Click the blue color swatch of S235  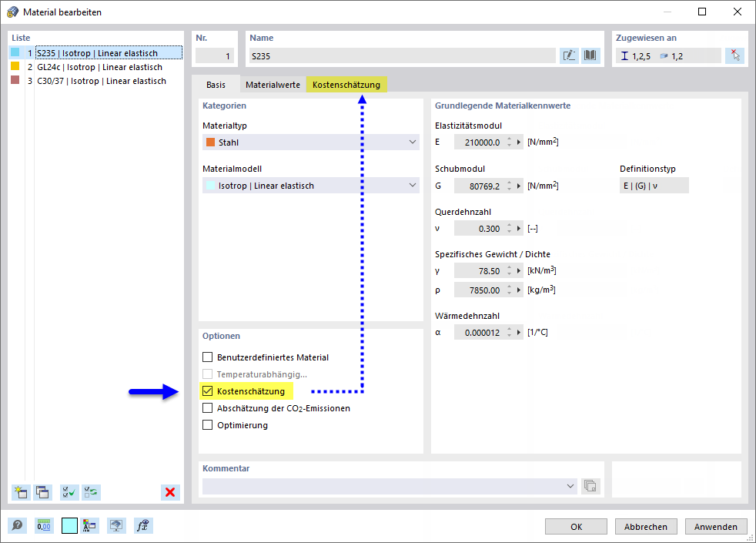[x=15, y=52]
